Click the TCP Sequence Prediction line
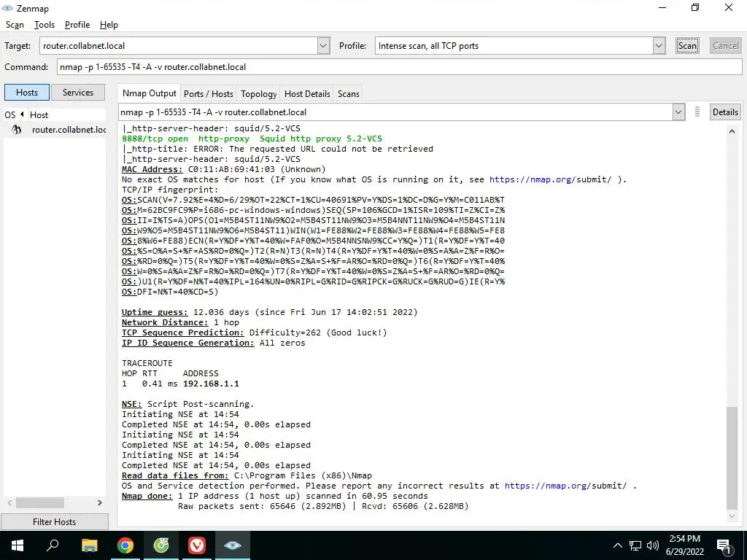The image size is (747, 560). point(255,332)
